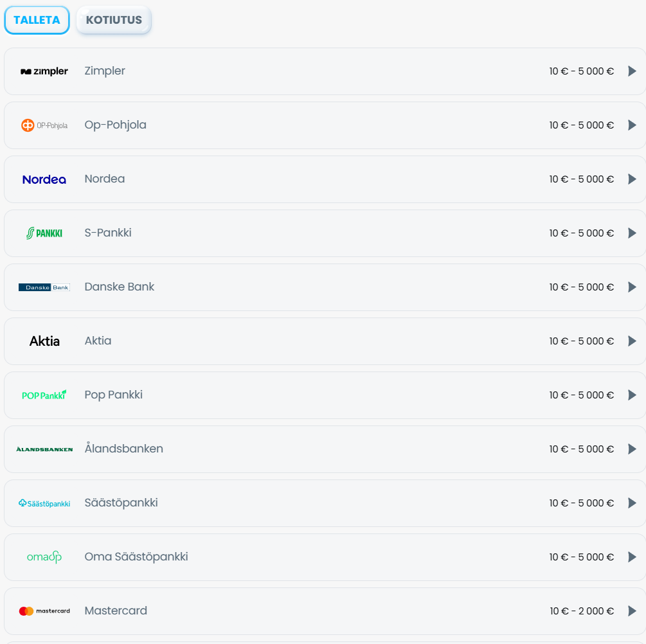This screenshot has height=644, width=646.
Task: Click the Mastercard logo
Action: pos(44,611)
